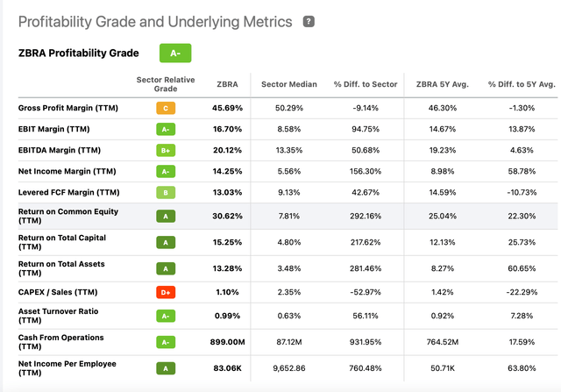
Task: Click the help question mark icon
Action: [x=308, y=21]
